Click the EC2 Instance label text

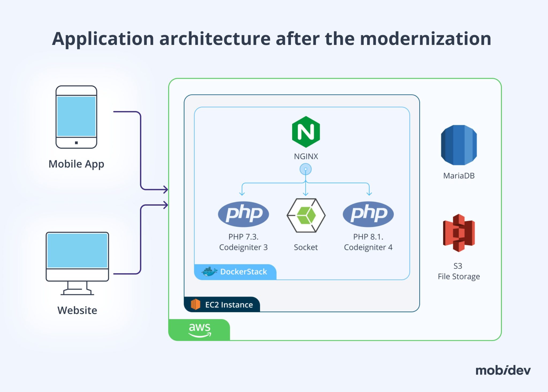coord(229,304)
